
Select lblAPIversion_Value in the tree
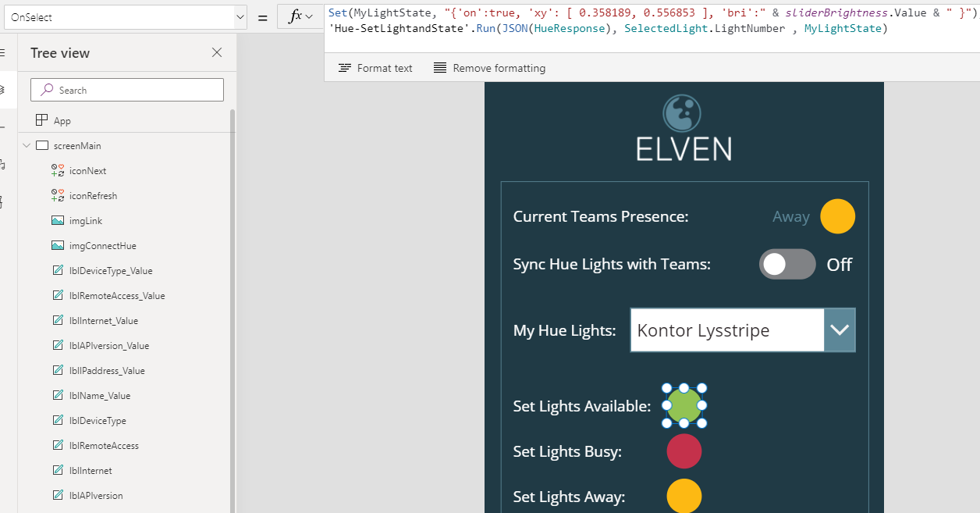click(x=109, y=346)
